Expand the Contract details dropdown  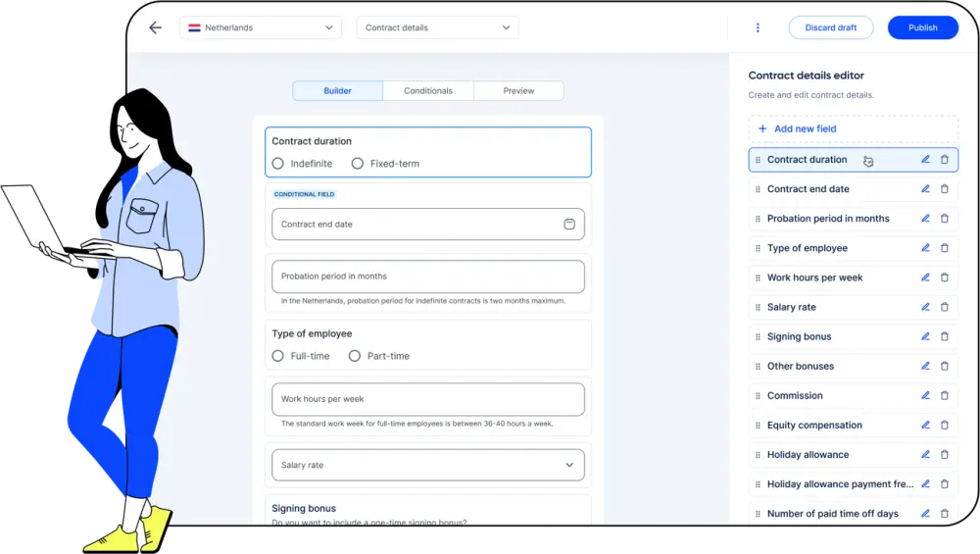pyautogui.click(x=437, y=27)
